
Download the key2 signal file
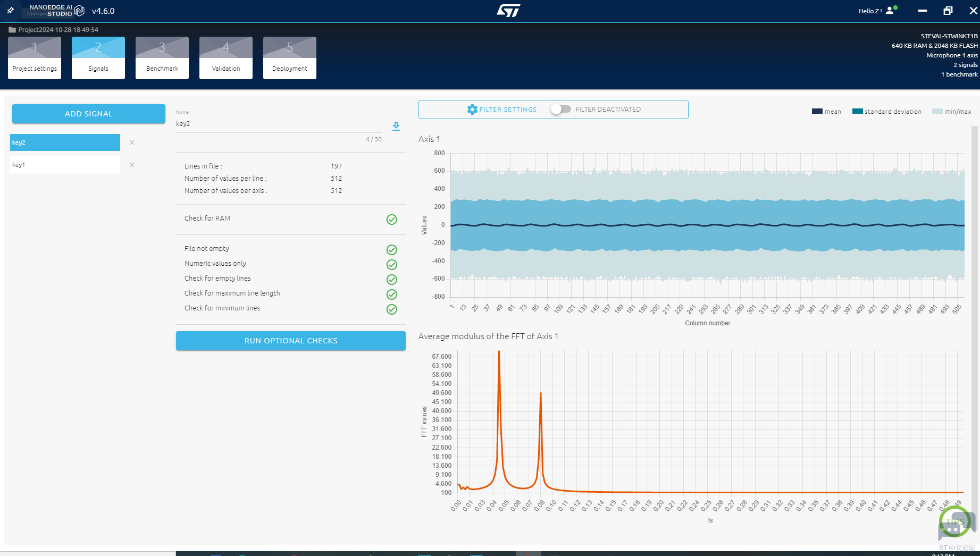(x=396, y=126)
